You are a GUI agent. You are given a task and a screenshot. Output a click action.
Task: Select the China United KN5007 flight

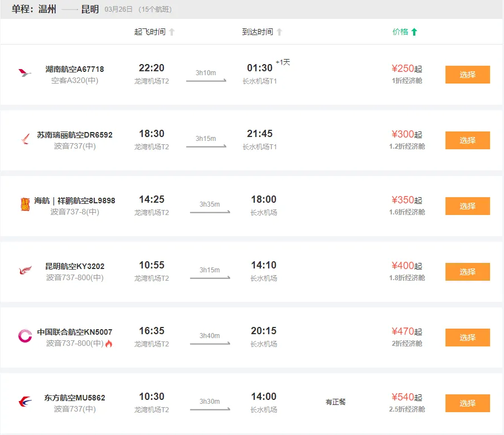(467, 338)
